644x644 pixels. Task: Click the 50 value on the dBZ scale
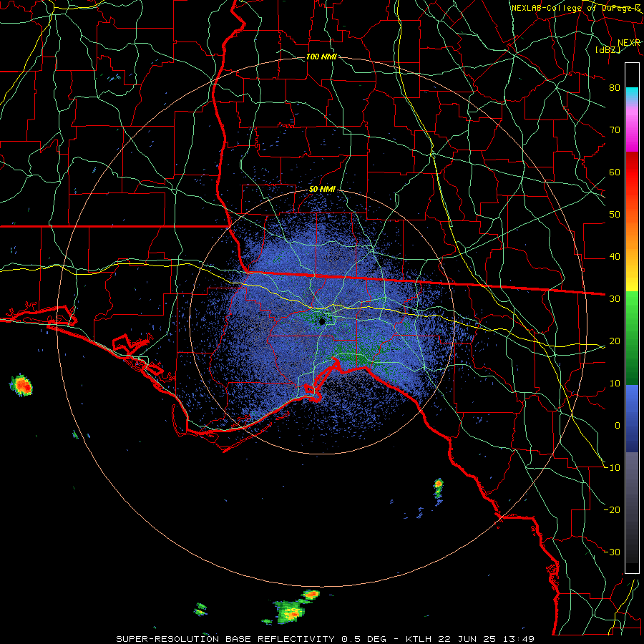click(x=615, y=215)
